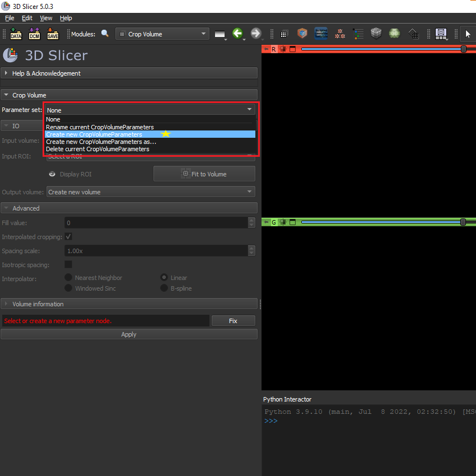Choose Create new CropVolumeParameters
Viewport: 476px width, 476px height.
pyautogui.click(x=150, y=134)
